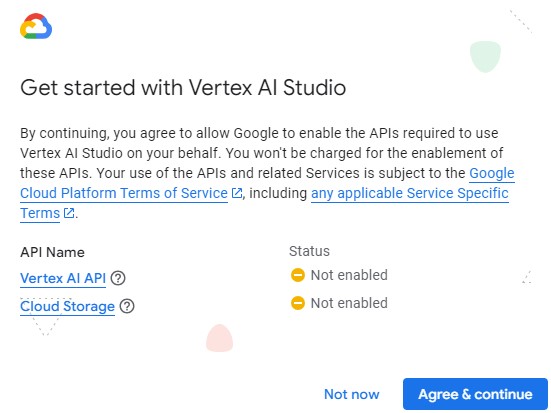Open the Vertex AI API link

point(63,278)
